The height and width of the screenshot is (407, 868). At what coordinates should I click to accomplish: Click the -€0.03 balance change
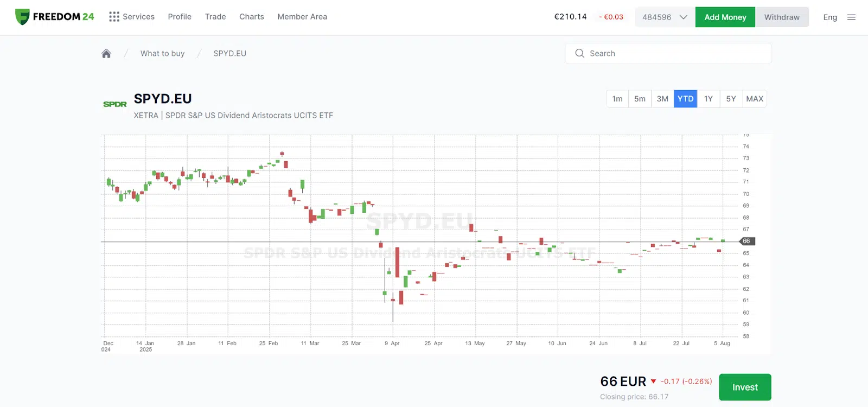[x=611, y=17]
